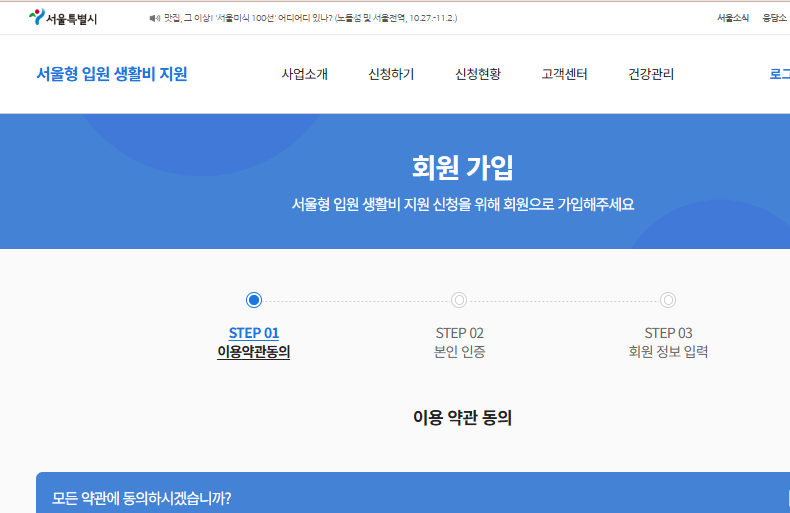Click the 이용 약관 동의 section heading
This screenshot has height=513, width=790.
pos(463,417)
